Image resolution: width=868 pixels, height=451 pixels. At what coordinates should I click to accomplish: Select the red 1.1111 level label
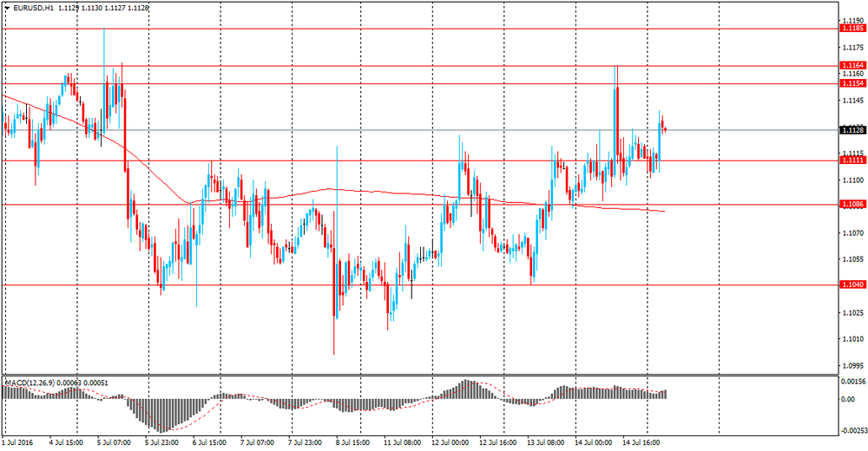[852, 160]
